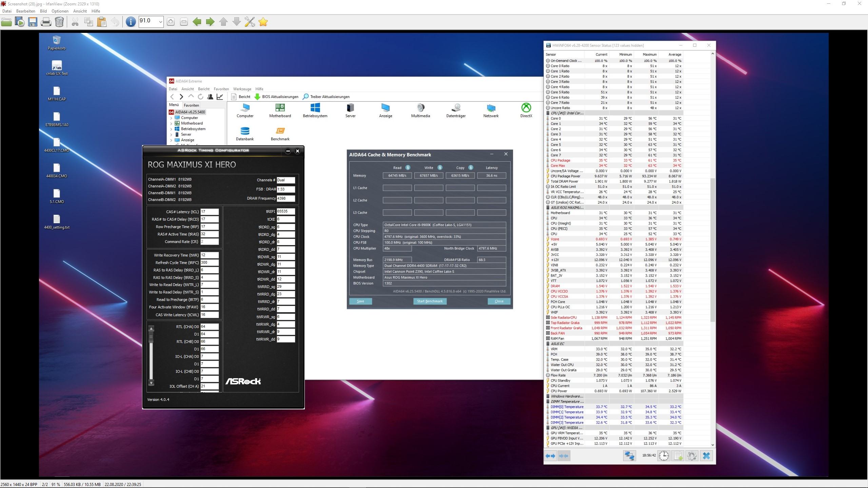Click the Motherboard icon in AIDA64 main pane
The width and height of the screenshot is (868, 488).
[280, 110]
